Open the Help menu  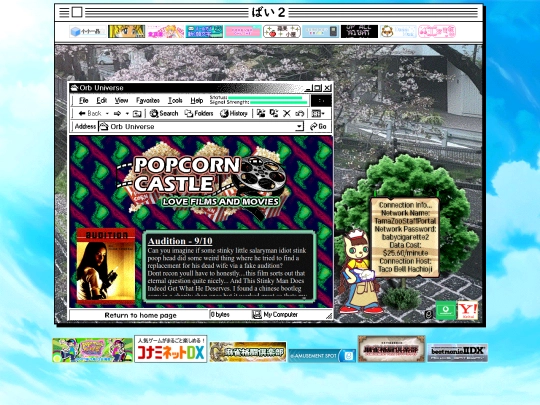tap(197, 100)
